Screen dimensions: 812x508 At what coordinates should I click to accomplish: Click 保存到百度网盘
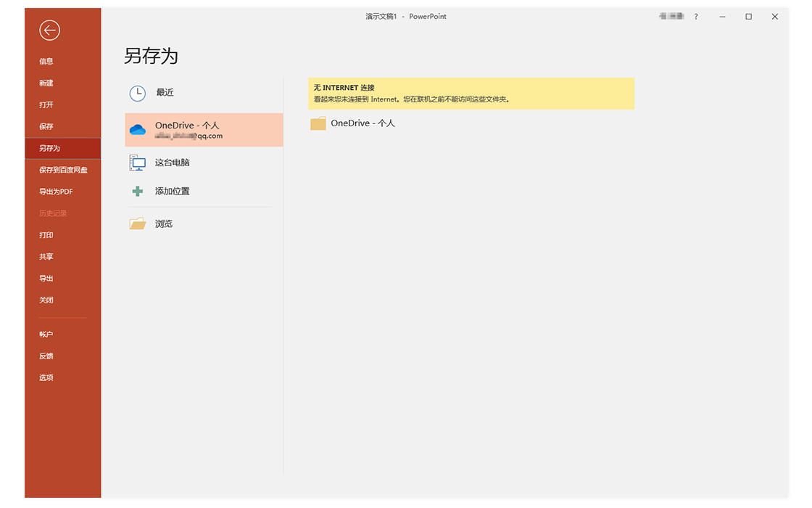(62, 170)
